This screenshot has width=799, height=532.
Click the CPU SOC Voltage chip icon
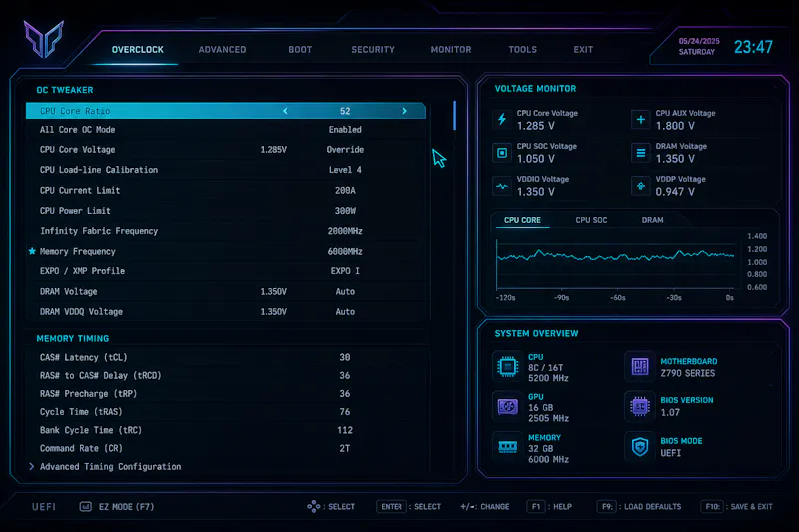(x=502, y=153)
